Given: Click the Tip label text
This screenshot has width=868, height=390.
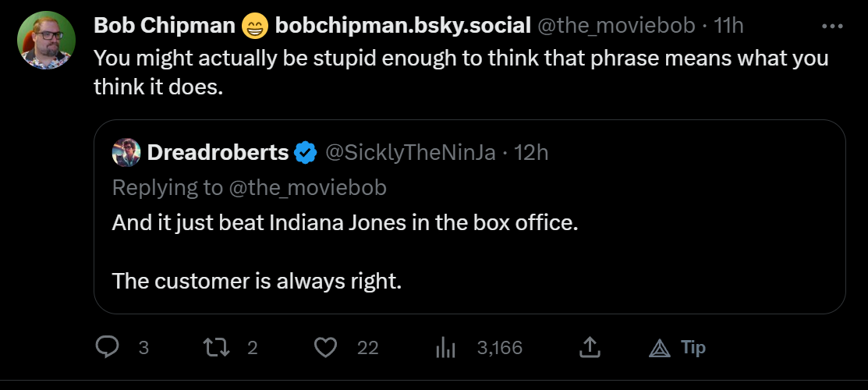Looking at the screenshot, I should coord(693,347).
